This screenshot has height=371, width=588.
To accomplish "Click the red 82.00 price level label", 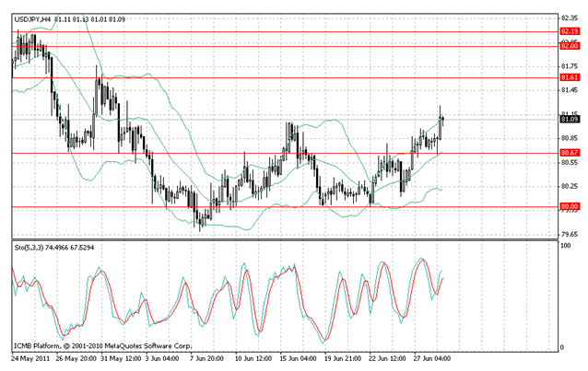I will [x=569, y=45].
